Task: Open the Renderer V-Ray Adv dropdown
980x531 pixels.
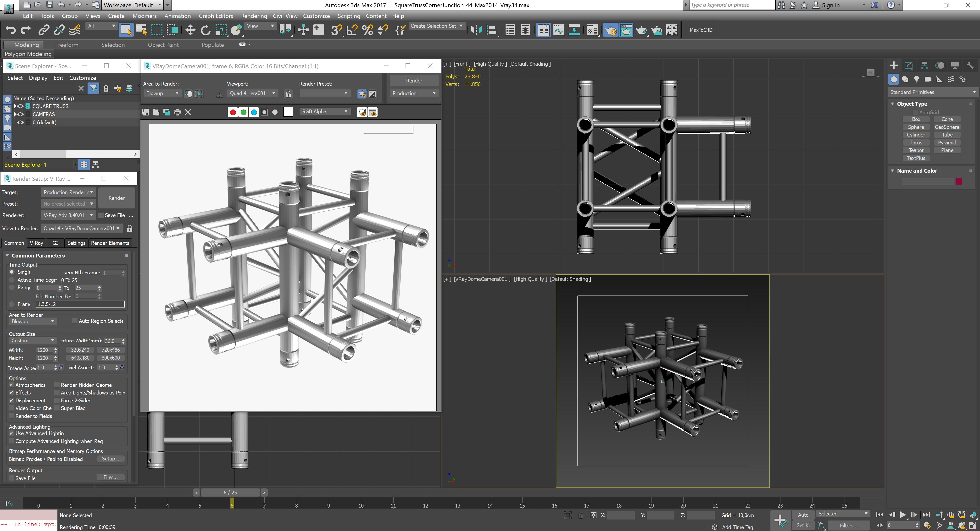Action: [x=68, y=215]
